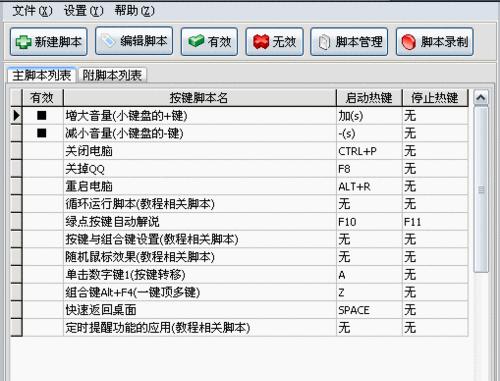The height and width of the screenshot is (381, 500).
Task: Toggle the 有效 mark for 减小音量 script
Action: 42,133
